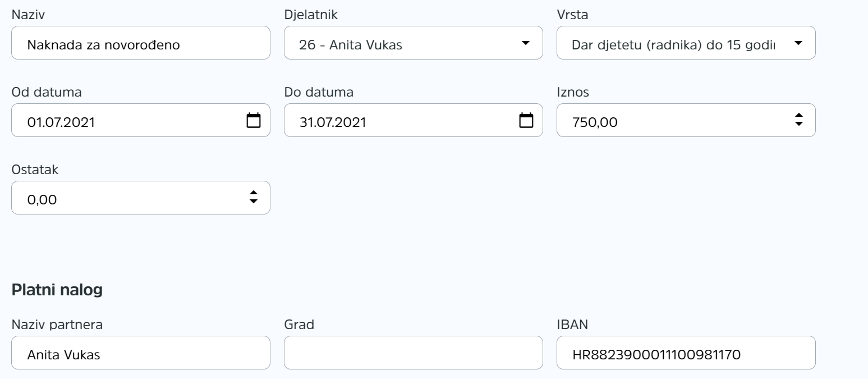Click the Naziv partnera field Anita Vukas
868x379 pixels.
pyautogui.click(x=141, y=353)
